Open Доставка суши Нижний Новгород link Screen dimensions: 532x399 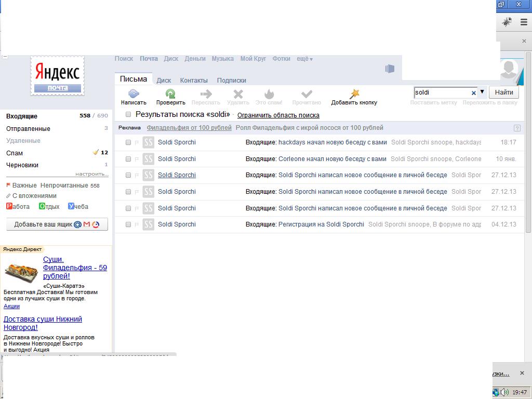(x=43, y=323)
